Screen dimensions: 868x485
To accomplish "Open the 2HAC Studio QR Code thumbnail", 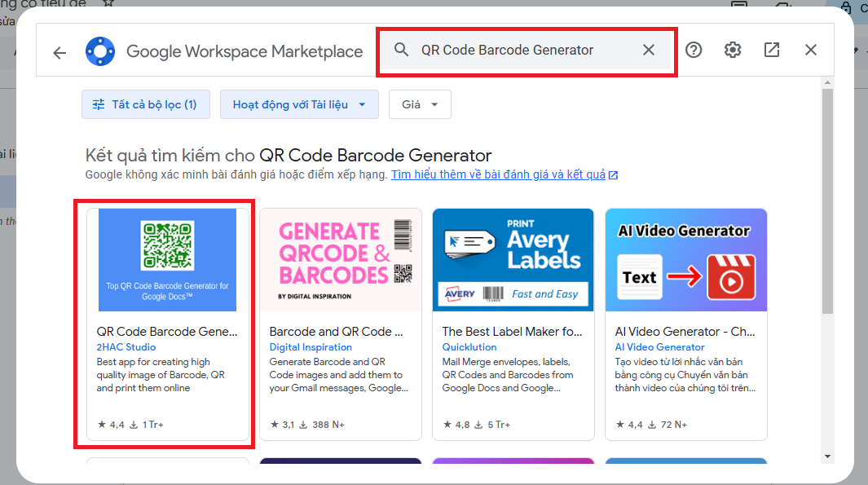I will click(167, 259).
